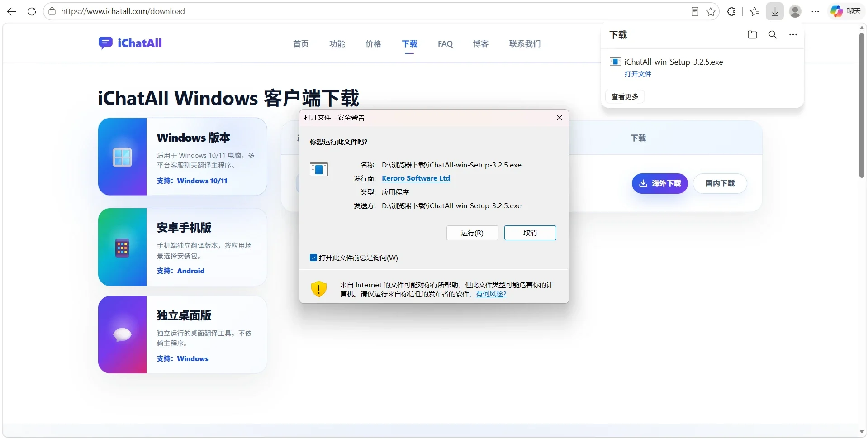Reload the page with refresh icon
Viewport: 868px width, 439px height.
pyautogui.click(x=32, y=11)
